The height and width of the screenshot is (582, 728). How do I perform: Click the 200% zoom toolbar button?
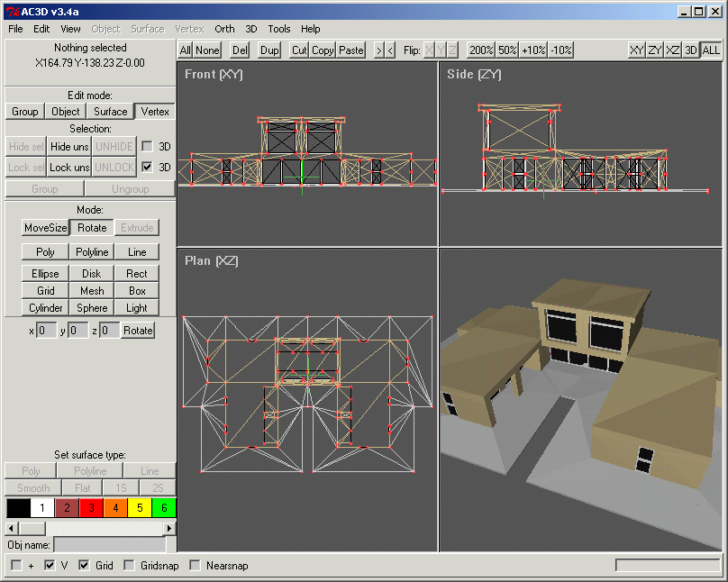pyautogui.click(x=481, y=50)
